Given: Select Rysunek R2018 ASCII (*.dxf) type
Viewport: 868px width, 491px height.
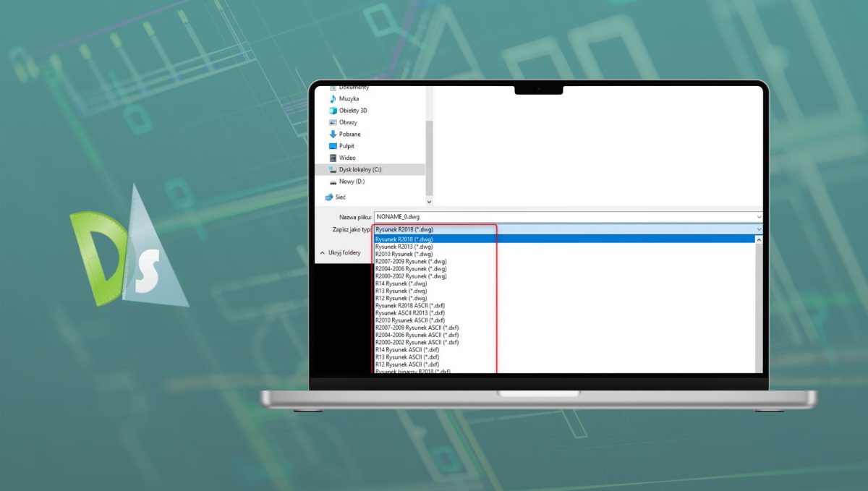Looking at the screenshot, I should point(411,305).
